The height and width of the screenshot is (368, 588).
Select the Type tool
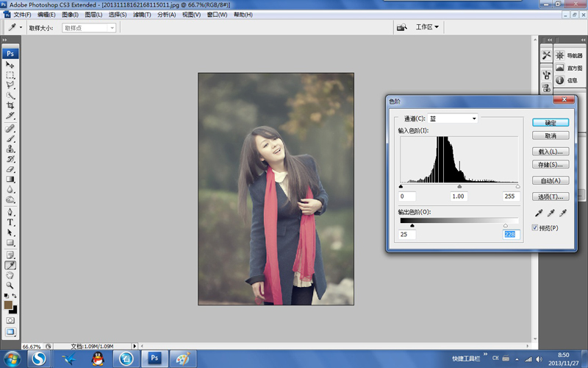pos(10,222)
